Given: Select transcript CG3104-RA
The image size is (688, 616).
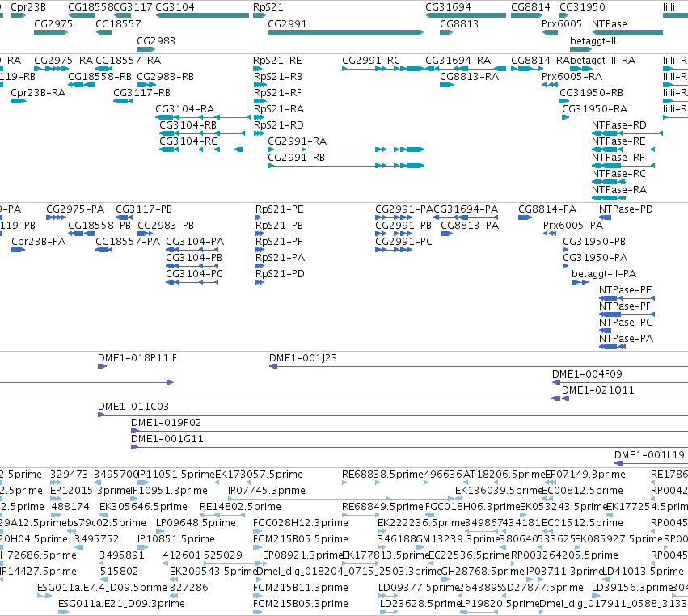Looking at the screenshot, I should coord(203,117).
